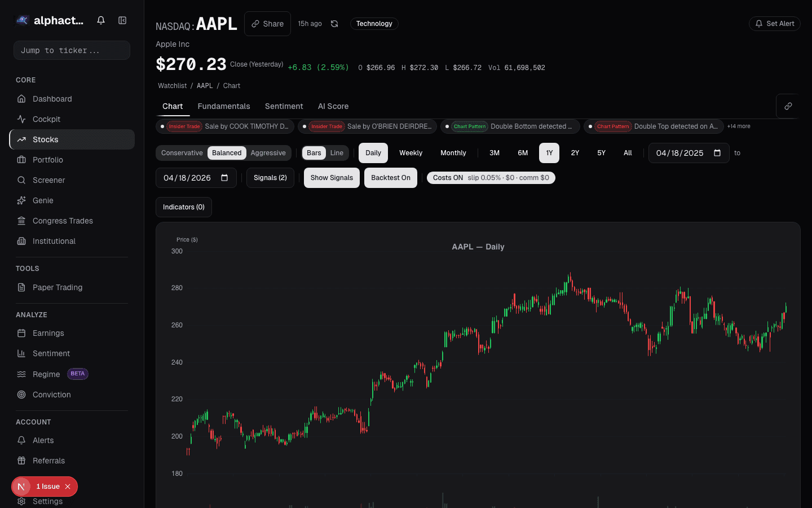Select Monthly interval
Screen dimensions: 812x508
[453, 153]
